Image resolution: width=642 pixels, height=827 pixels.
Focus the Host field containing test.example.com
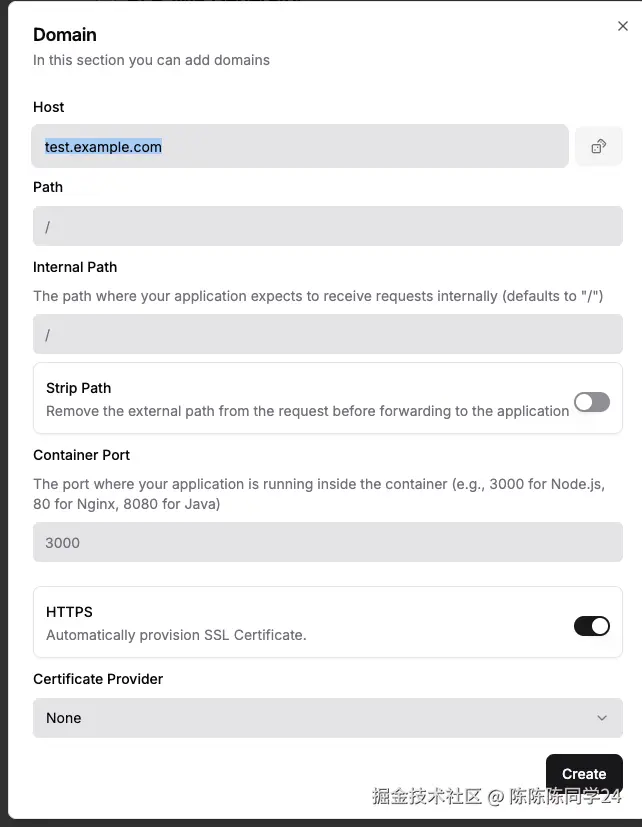coord(300,146)
